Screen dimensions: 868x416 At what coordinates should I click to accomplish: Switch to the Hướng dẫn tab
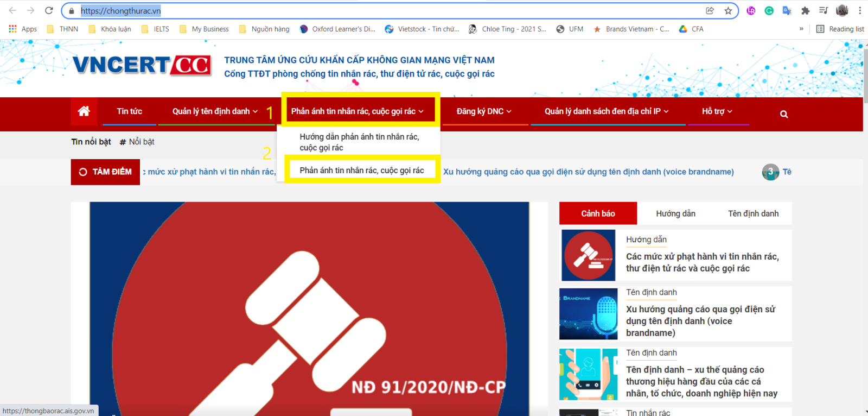pyautogui.click(x=675, y=213)
